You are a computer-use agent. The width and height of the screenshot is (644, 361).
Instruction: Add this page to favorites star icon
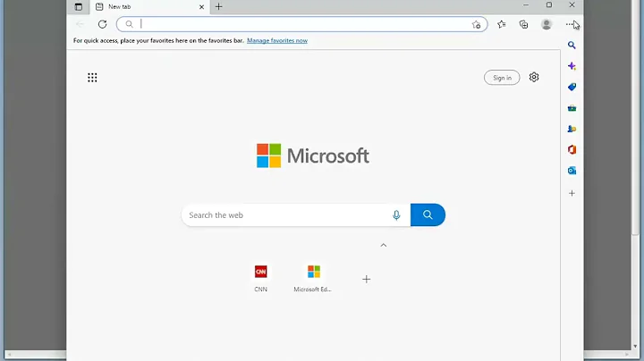click(476, 25)
